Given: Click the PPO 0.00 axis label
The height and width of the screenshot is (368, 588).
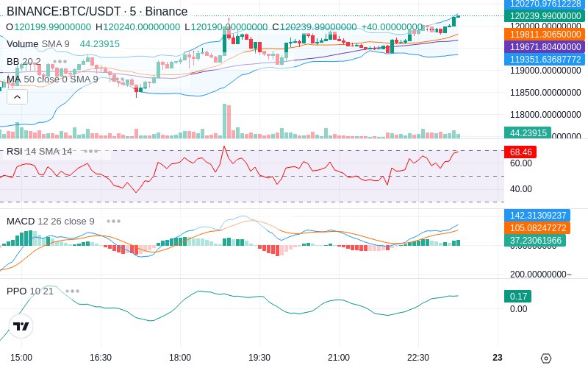Looking at the screenshot, I should (x=519, y=309).
